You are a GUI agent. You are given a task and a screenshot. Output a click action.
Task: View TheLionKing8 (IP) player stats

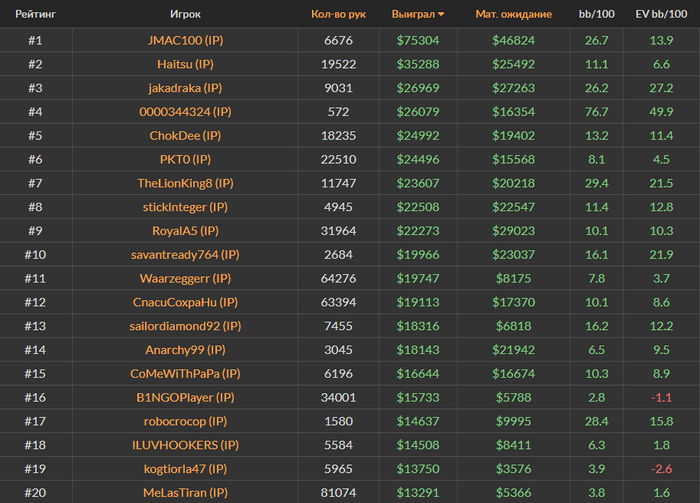click(x=185, y=183)
